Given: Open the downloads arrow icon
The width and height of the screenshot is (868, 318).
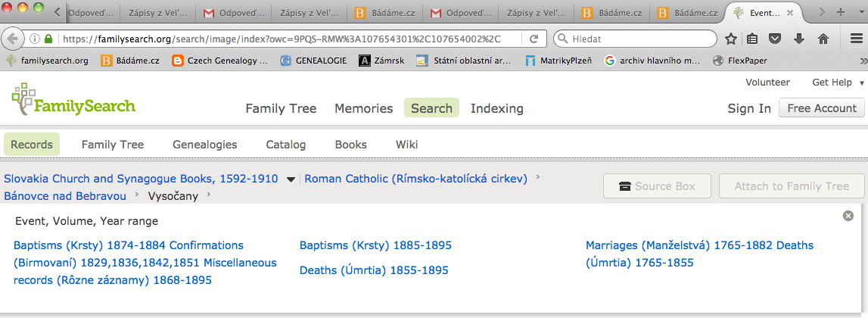Looking at the screenshot, I should pyautogui.click(x=798, y=39).
